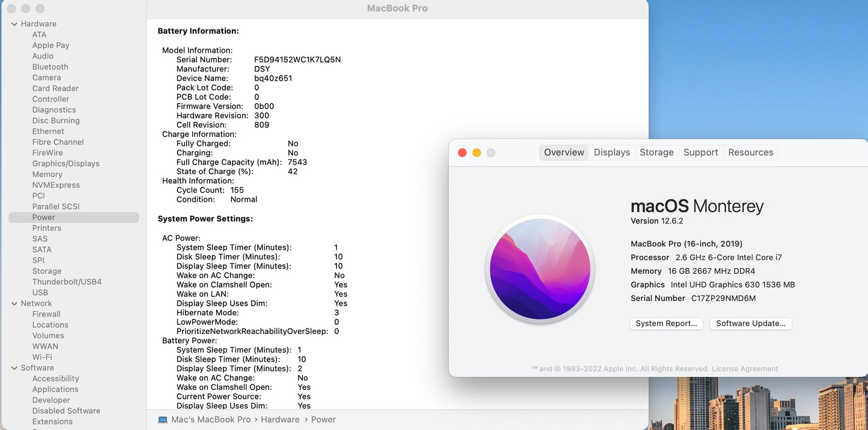Collapse the Network section in sidebar
This screenshot has height=430, width=868.
(14, 303)
